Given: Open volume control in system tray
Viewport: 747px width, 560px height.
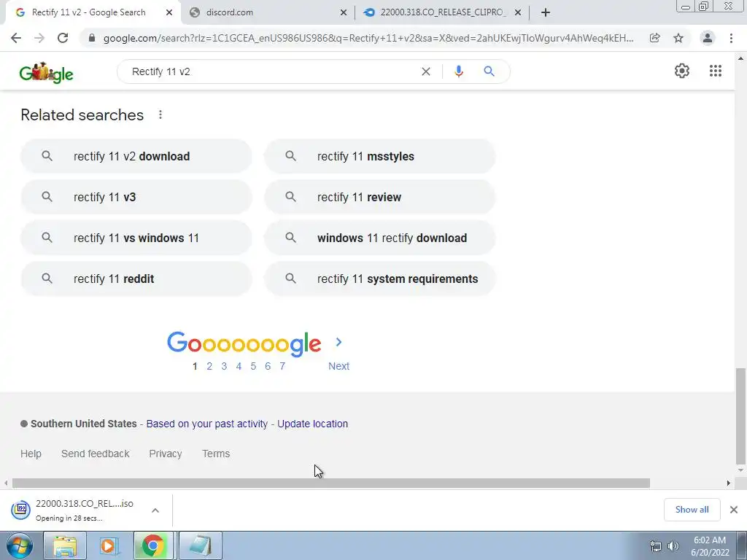Looking at the screenshot, I should 673,546.
